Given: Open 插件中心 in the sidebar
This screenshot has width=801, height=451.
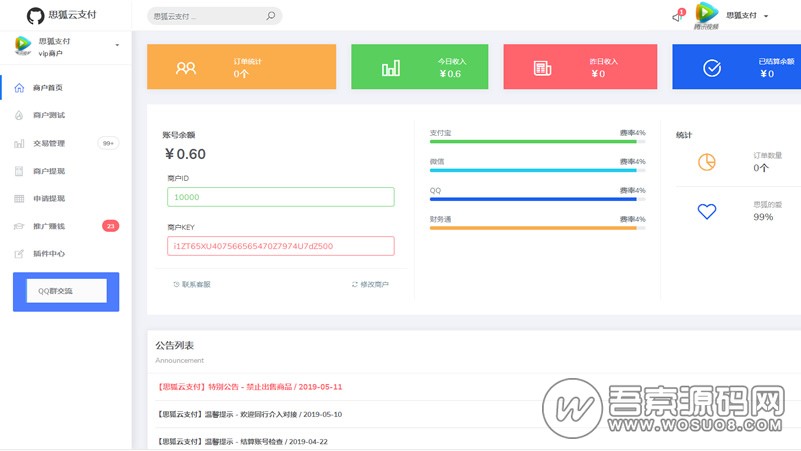Looking at the screenshot, I should pos(48,254).
